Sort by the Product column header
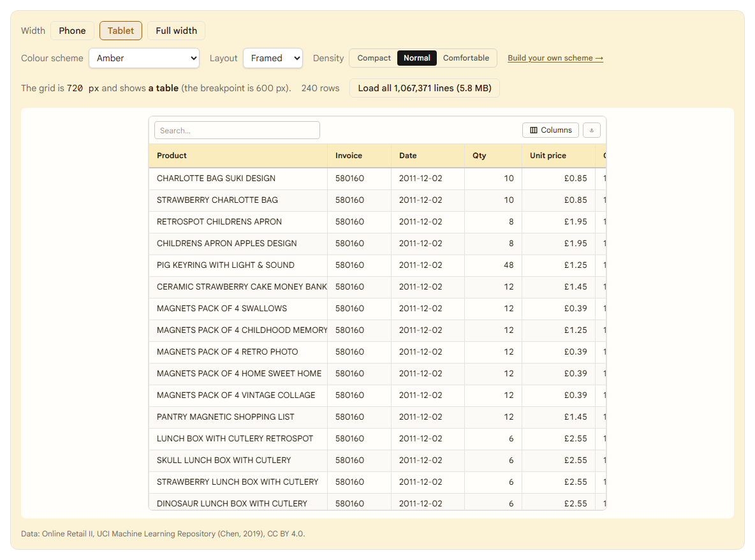 [x=238, y=156]
